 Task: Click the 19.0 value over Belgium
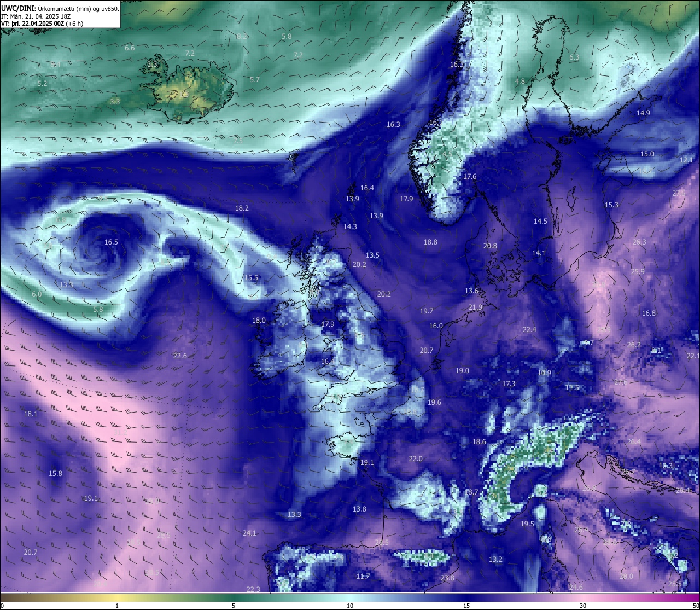coord(462,370)
